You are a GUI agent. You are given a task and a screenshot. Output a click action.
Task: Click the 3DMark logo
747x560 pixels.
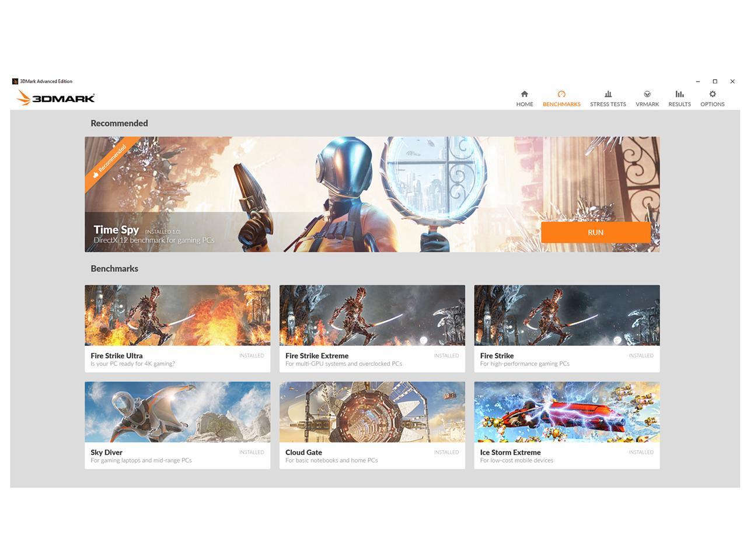[x=55, y=97]
